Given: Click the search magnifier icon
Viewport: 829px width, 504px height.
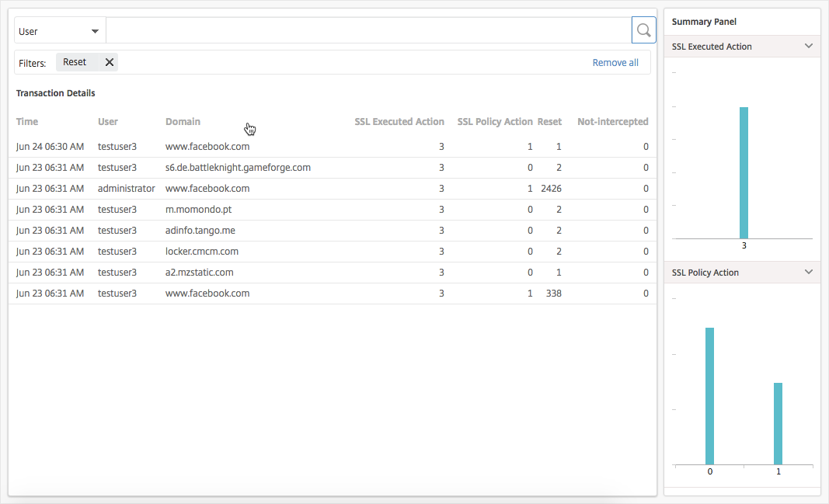Looking at the screenshot, I should [x=643, y=30].
